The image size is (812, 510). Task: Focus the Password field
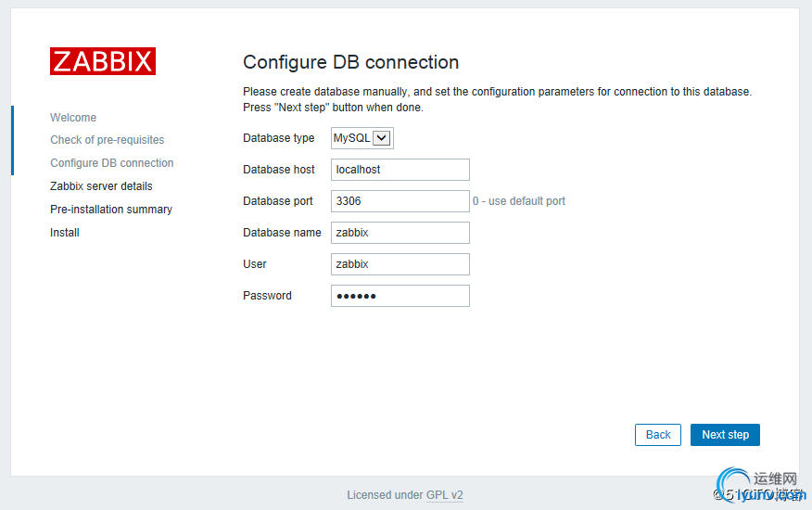400,296
